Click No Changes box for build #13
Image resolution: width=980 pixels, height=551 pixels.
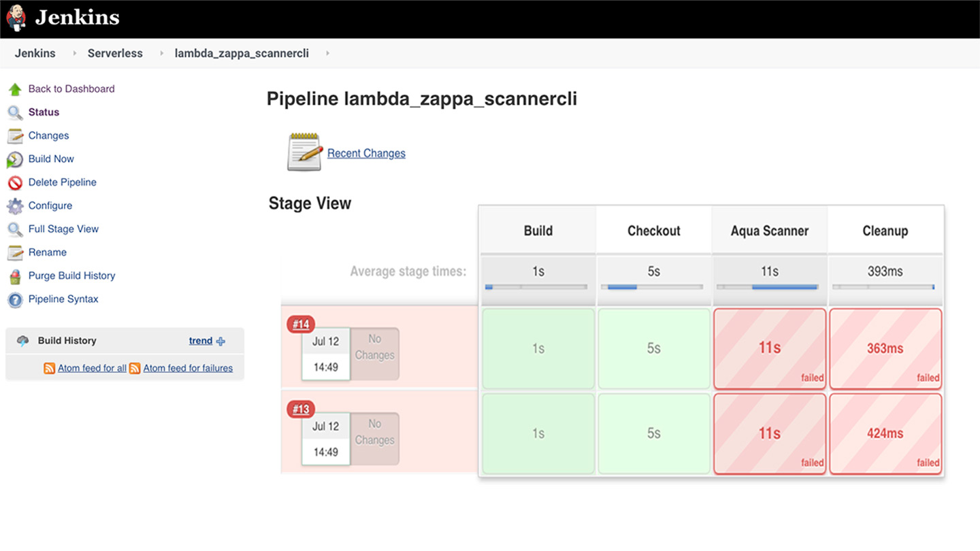(374, 439)
